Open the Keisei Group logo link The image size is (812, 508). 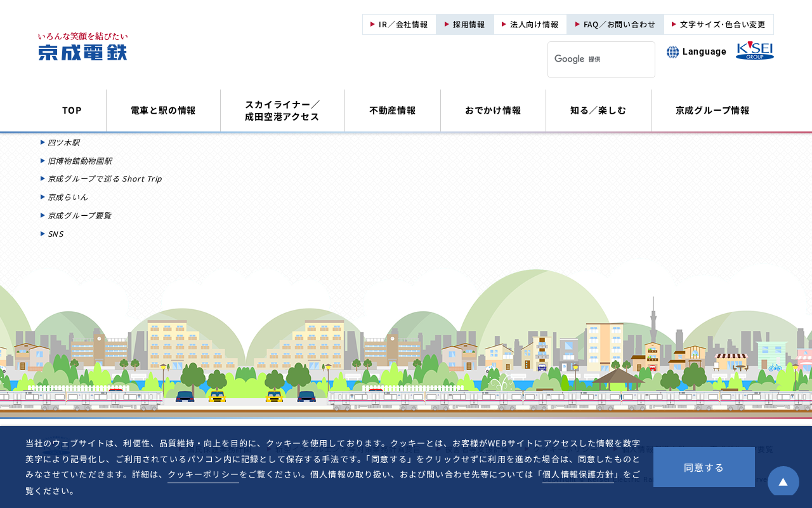pos(755,51)
